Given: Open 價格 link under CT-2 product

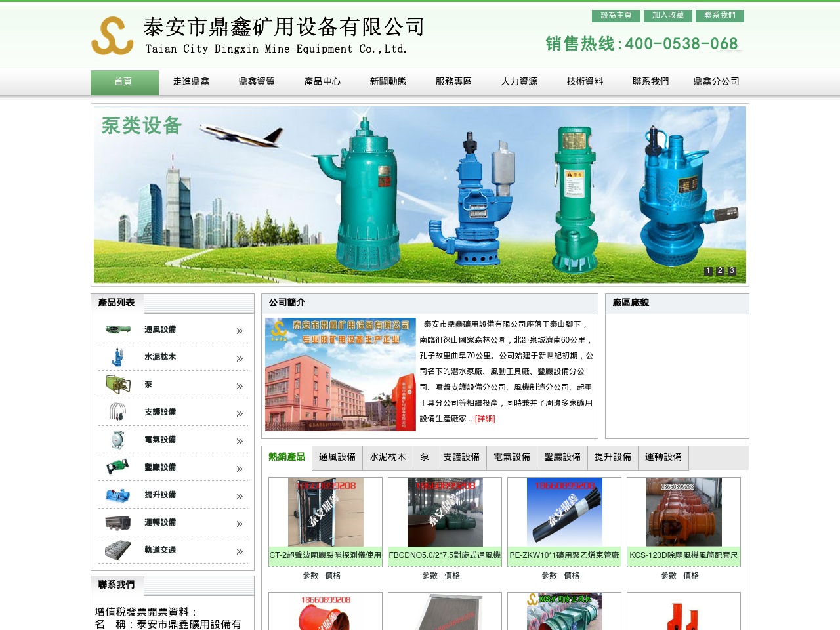Looking at the screenshot, I should [333, 576].
